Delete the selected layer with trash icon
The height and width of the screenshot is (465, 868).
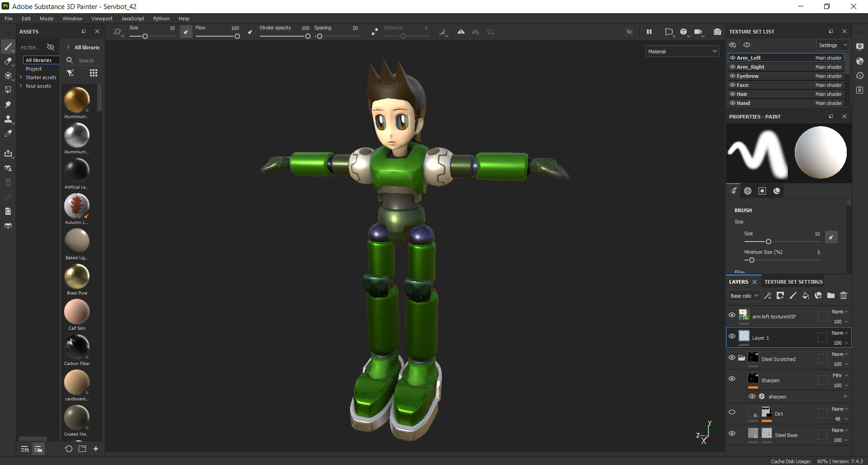tap(844, 295)
